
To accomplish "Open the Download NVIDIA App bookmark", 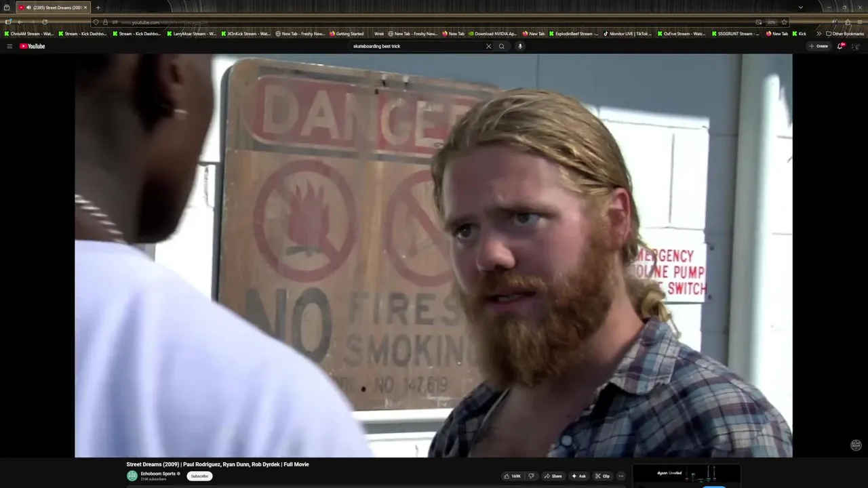I will point(493,33).
